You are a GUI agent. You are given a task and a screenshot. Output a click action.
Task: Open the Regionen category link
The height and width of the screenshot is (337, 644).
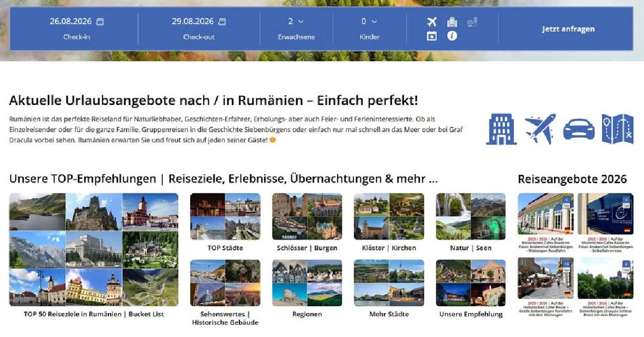307,283
